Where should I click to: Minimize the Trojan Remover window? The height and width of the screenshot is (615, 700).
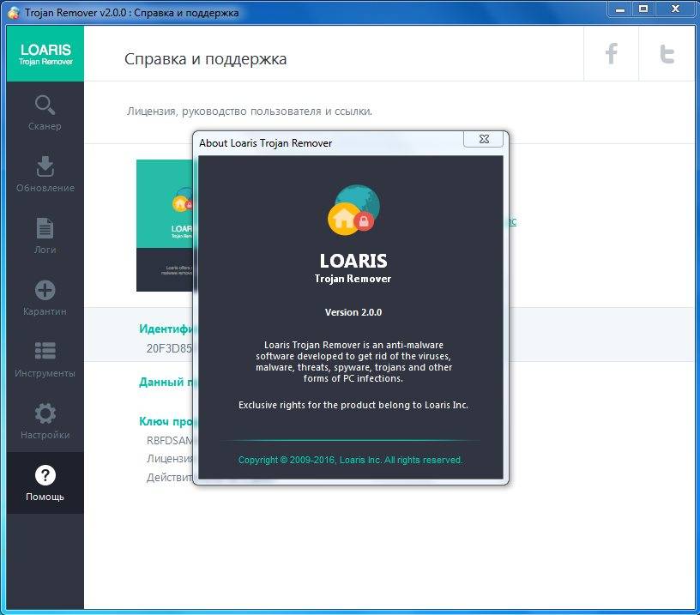[619, 9]
